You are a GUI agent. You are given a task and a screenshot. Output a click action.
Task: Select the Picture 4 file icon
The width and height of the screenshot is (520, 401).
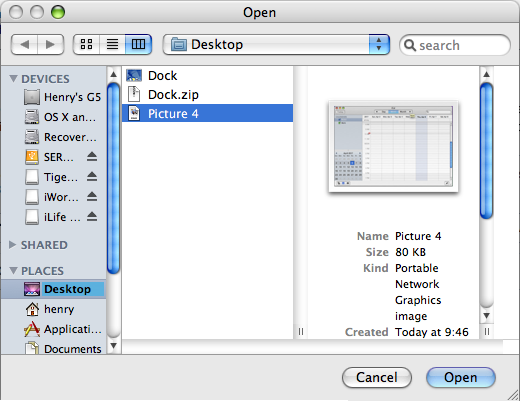coord(134,113)
